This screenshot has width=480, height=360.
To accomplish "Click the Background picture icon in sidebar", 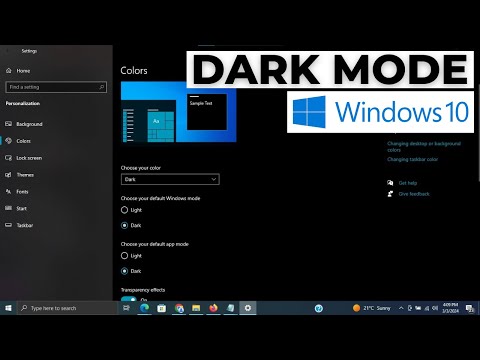I will [x=8, y=124].
